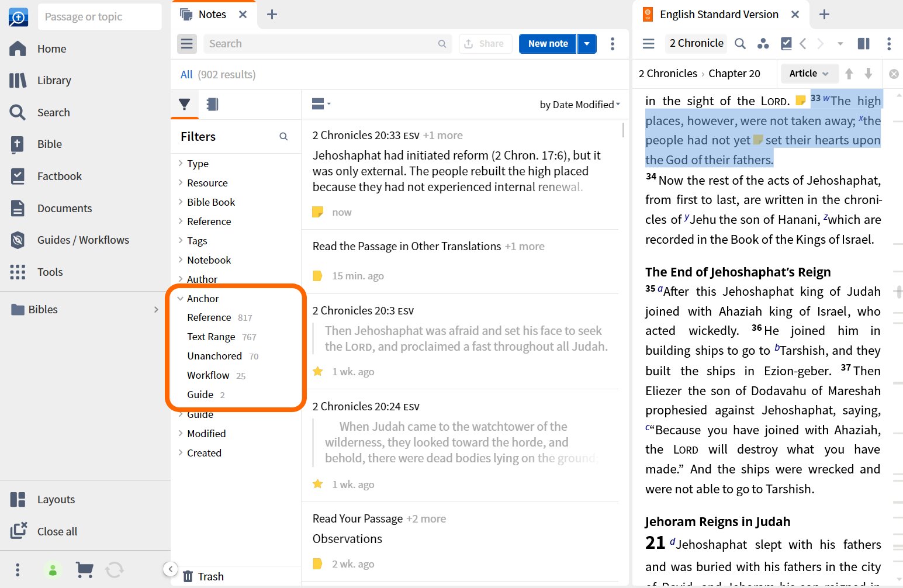
Task: Click the ESV panel search icon
Action: [x=740, y=43]
